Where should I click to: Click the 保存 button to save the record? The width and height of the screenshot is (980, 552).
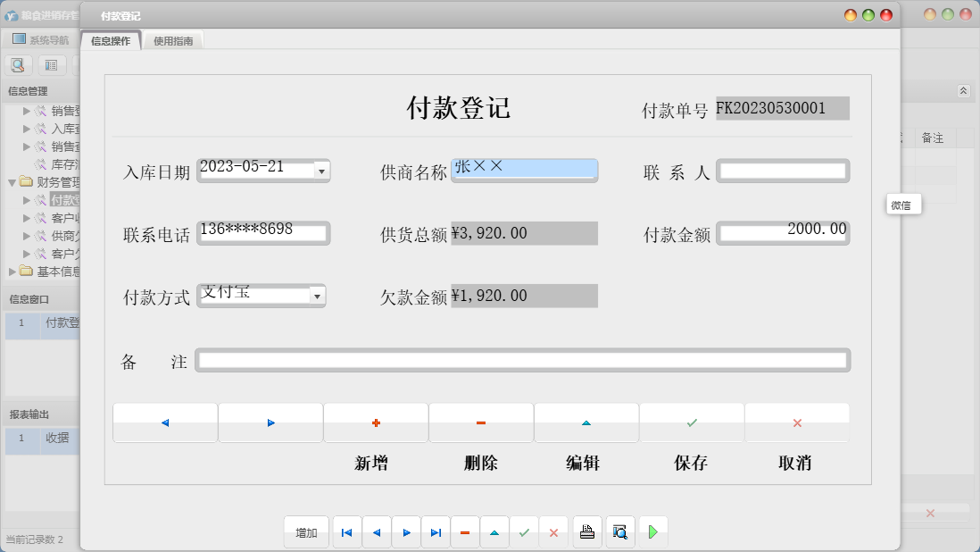pos(691,422)
